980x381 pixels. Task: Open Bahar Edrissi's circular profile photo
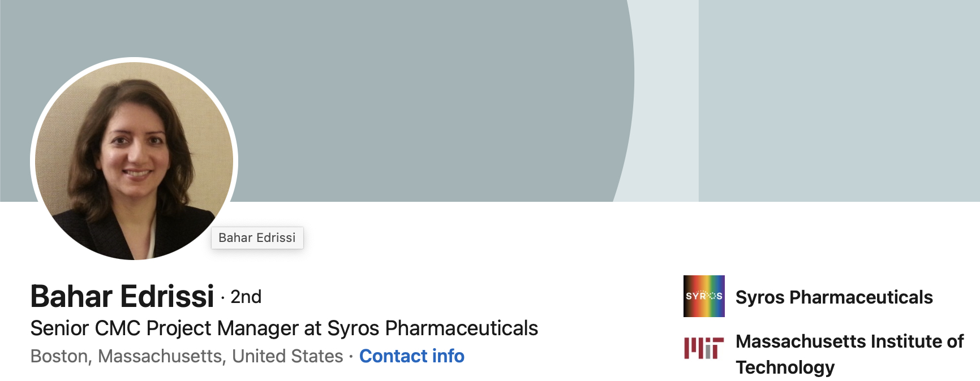click(134, 161)
